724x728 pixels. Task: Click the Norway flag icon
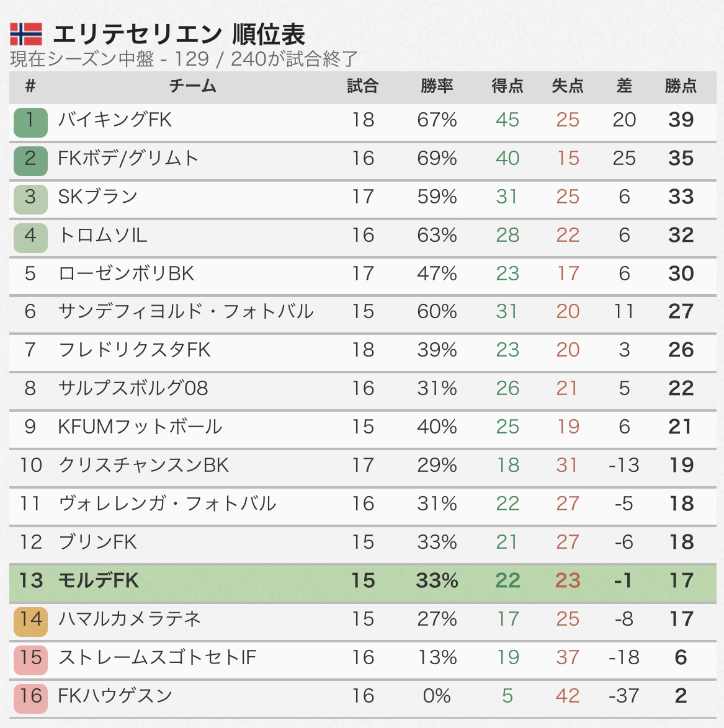(x=26, y=35)
